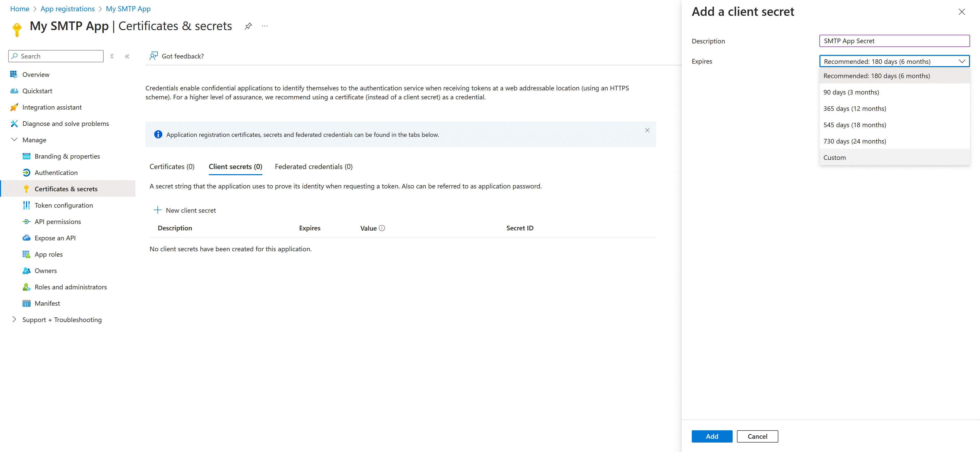Dismiss the information banner with its X
This screenshot has height=452, width=980.
[647, 130]
